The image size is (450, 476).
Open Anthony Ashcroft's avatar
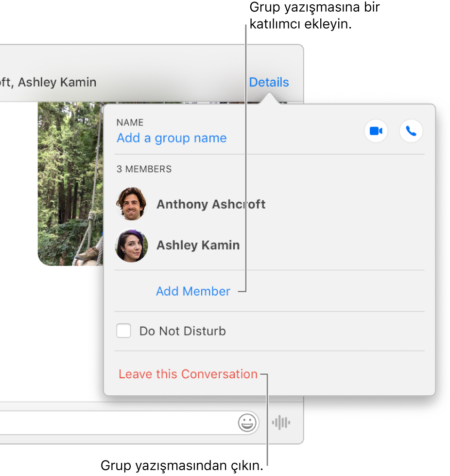coord(131,204)
